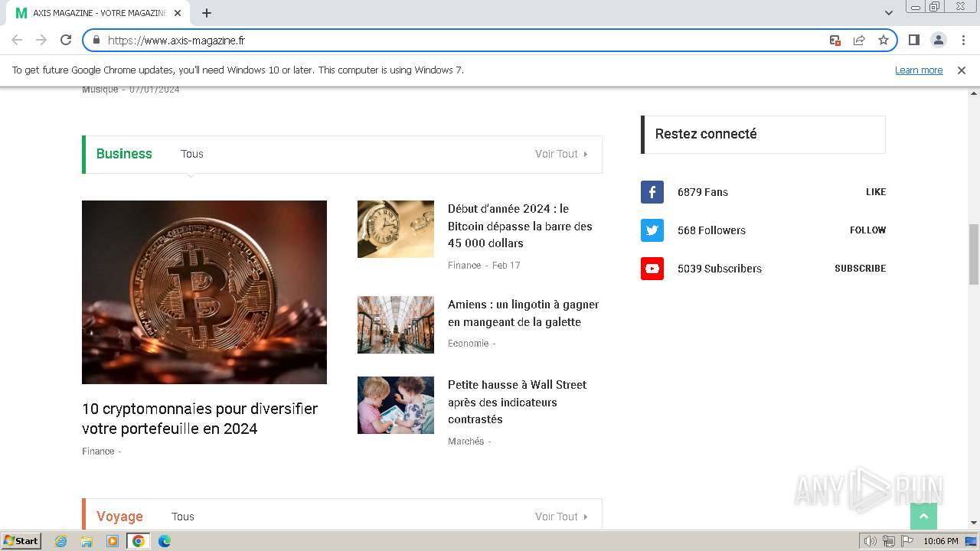Click Voir Tout in the Voyage section
Screen dimensions: 980x551
(x=561, y=517)
